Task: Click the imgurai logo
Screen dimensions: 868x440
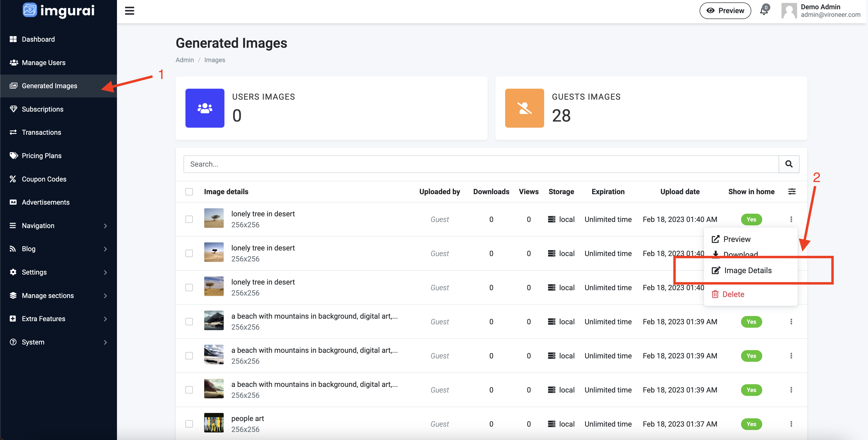Action: pos(59,10)
